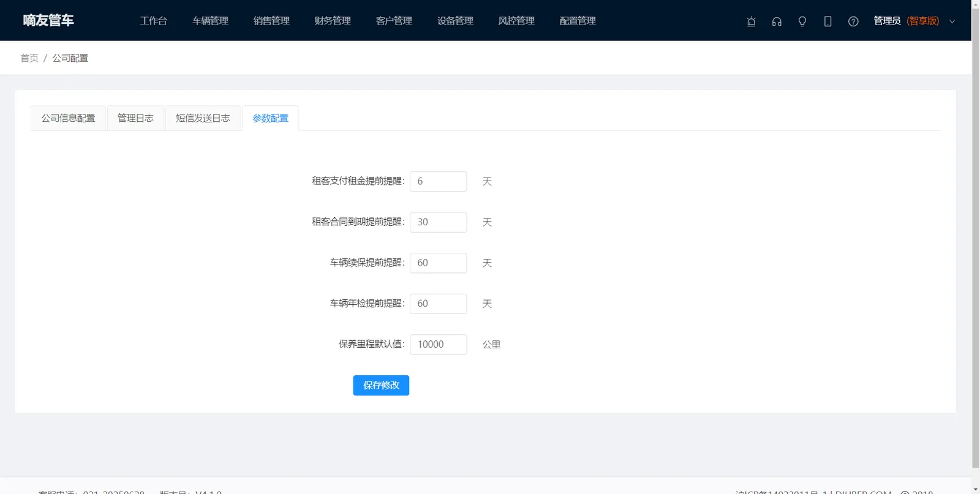Click the vertical page scrollbar
Screen dimensions: 980x494
975,239
